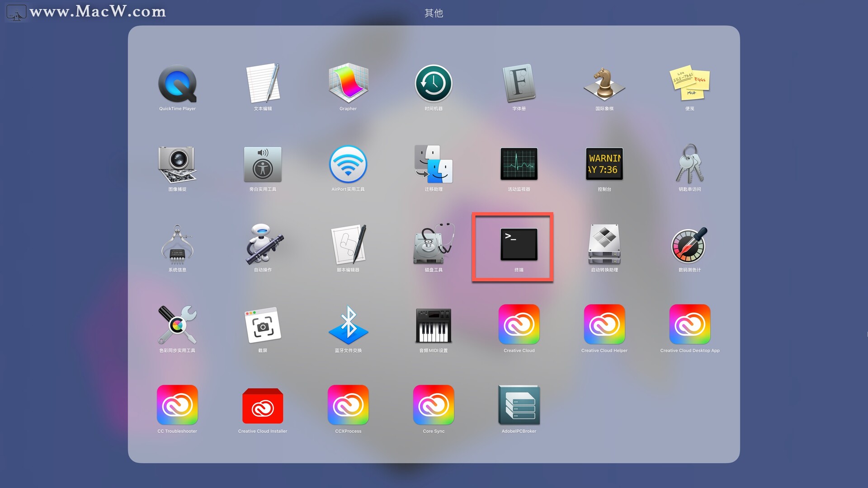Open the Creative Cloud app
The image size is (868, 488).
[519, 324]
